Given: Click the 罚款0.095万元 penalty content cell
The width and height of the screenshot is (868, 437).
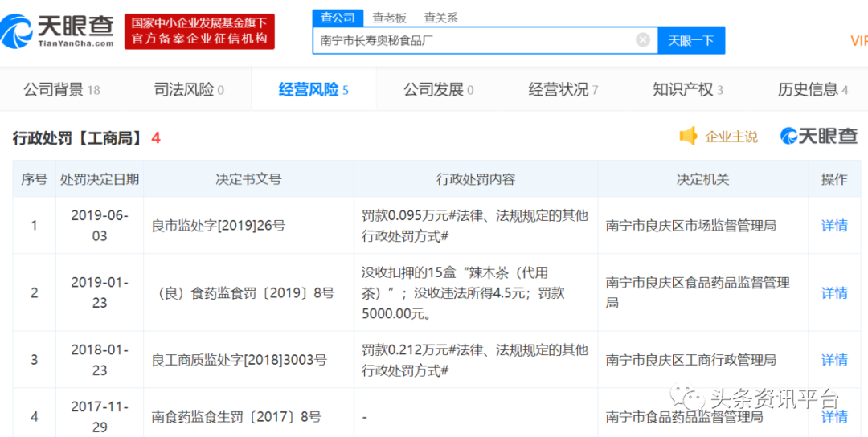Looking at the screenshot, I should 475,226.
